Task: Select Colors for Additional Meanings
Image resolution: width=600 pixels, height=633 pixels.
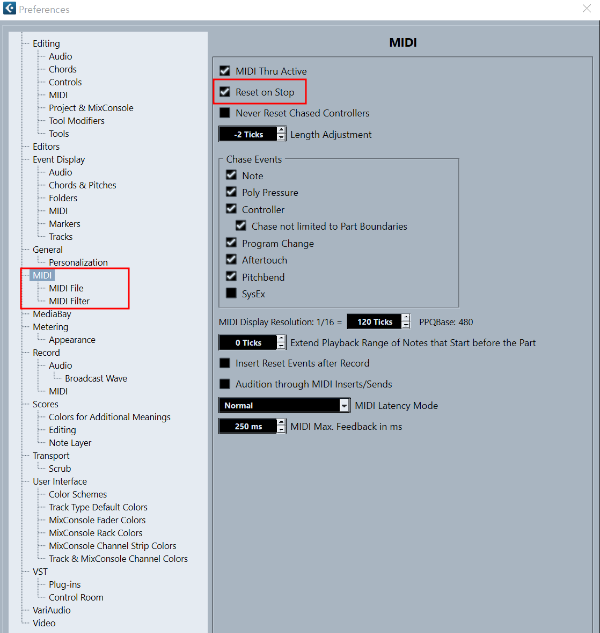Action: point(109,417)
